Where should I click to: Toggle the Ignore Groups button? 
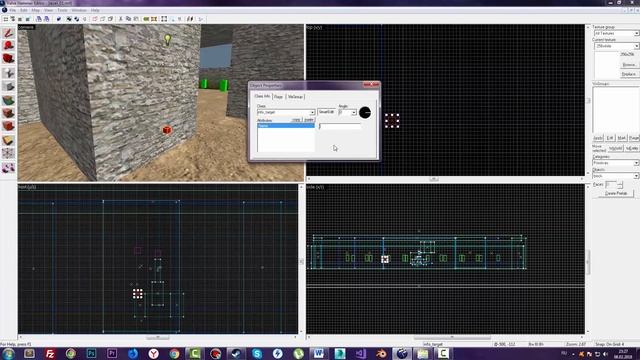click(x=84, y=19)
